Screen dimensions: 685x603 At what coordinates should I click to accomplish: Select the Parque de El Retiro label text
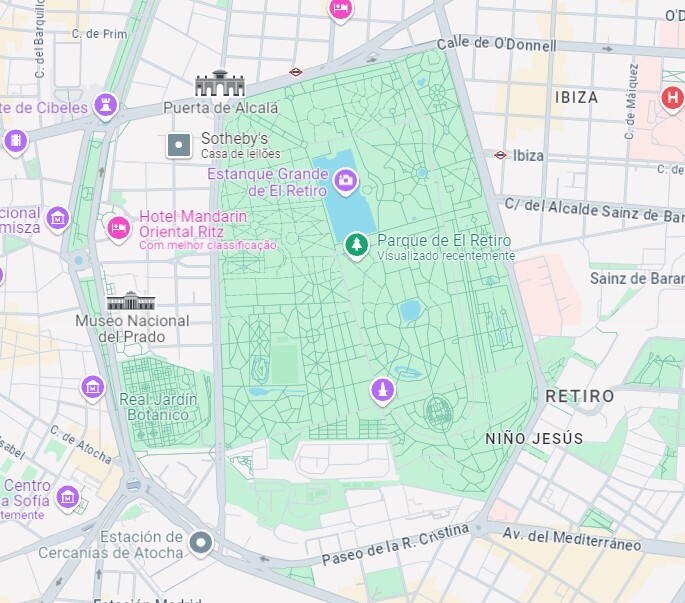tap(444, 240)
